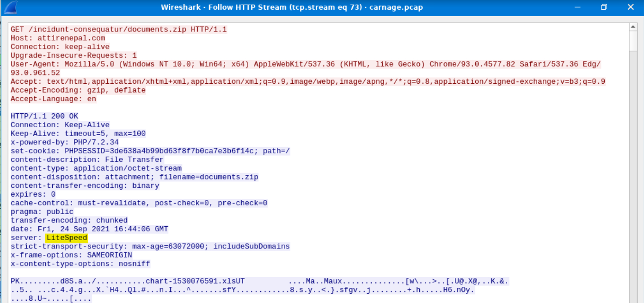This screenshot has height=303, width=644.
Task: Restore down the Wireshark stream window
Action: point(604,7)
